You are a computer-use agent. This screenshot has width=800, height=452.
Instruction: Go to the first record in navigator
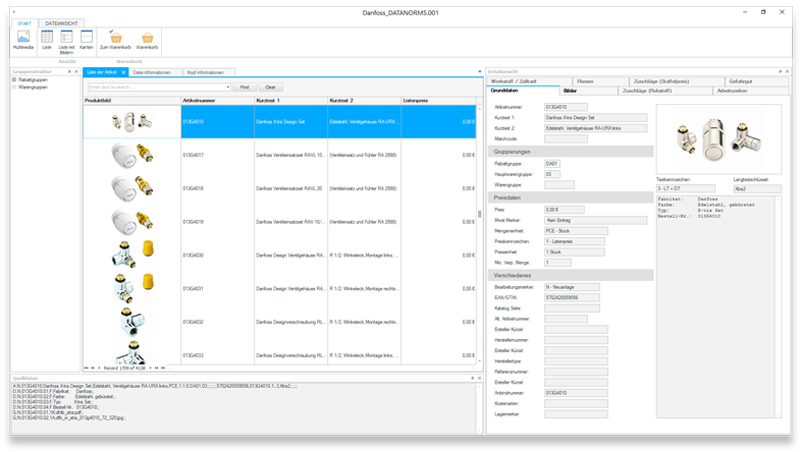tap(87, 368)
